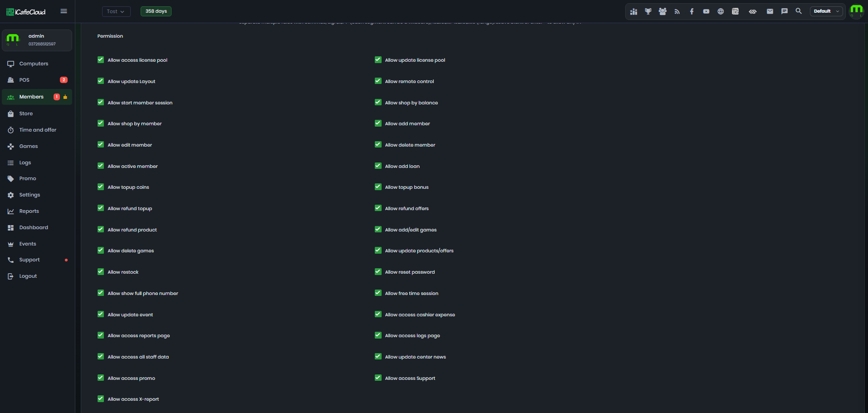Viewport: 868px width, 413px height.
Task: Click Allow access promo label
Action: tap(132, 379)
